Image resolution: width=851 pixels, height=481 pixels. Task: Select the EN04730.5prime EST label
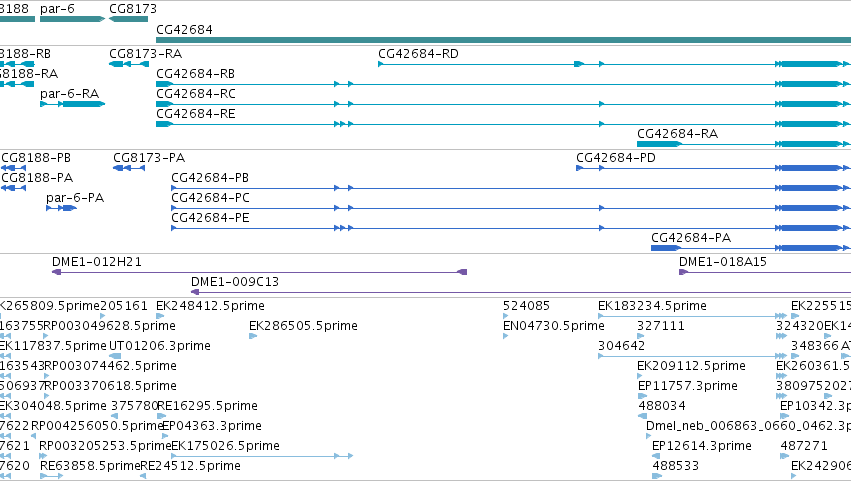[554, 326]
